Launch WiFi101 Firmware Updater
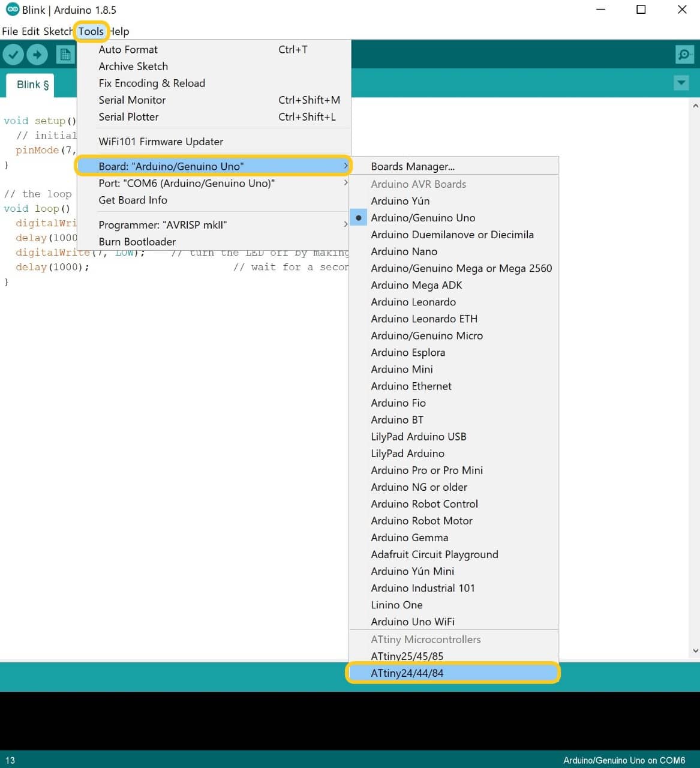 click(x=214, y=142)
